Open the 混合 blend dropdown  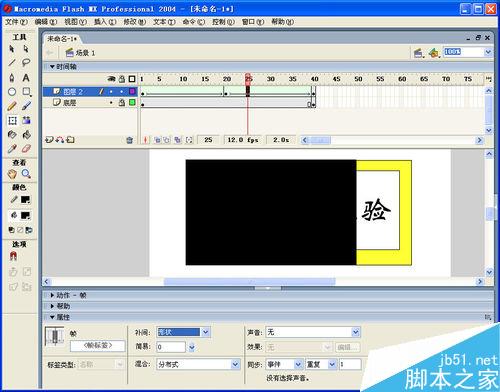[235, 364]
